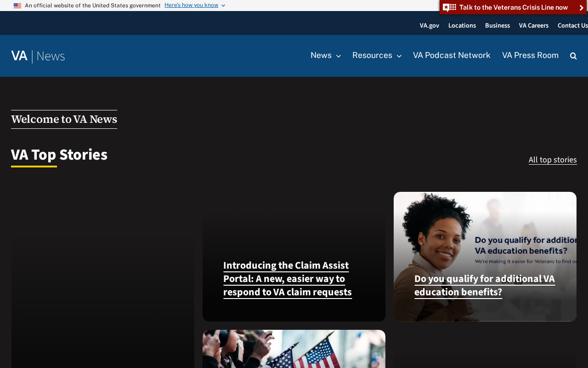Open the Resources menu
Screen dimensions: 588x368
click(372, 55)
